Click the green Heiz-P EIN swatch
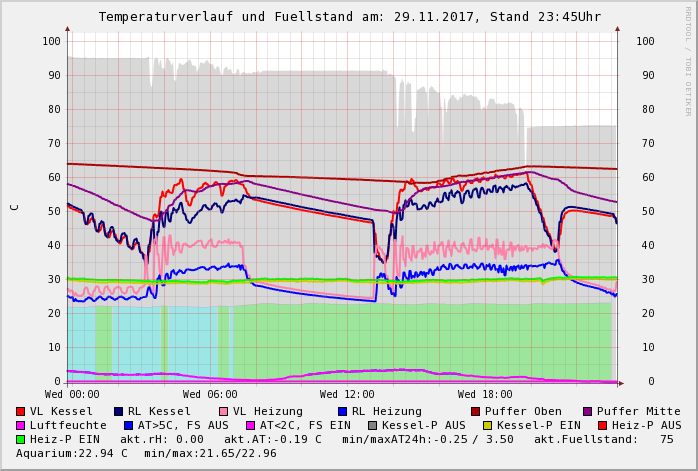 [21, 439]
